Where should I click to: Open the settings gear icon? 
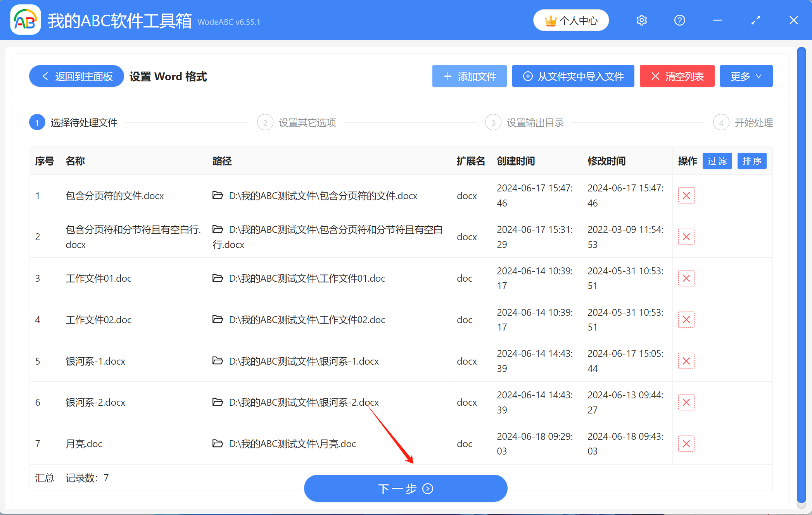pyautogui.click(x=641, y=20)
